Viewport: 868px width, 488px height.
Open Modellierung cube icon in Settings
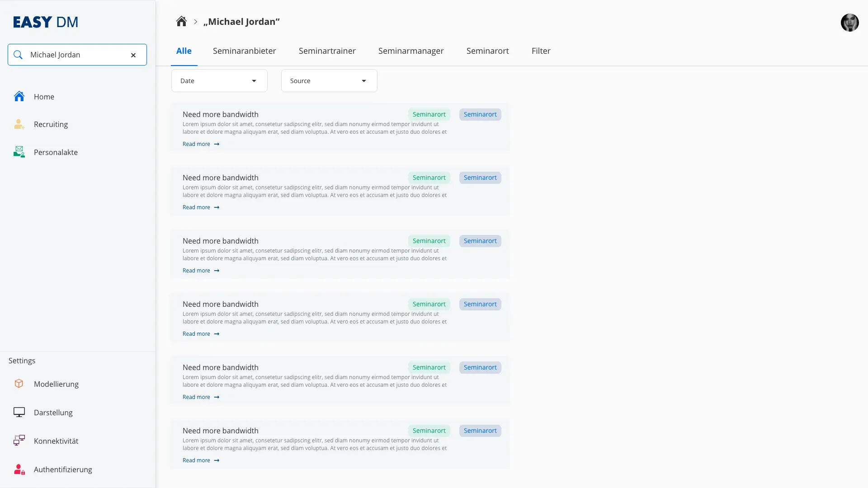(19, 384)
